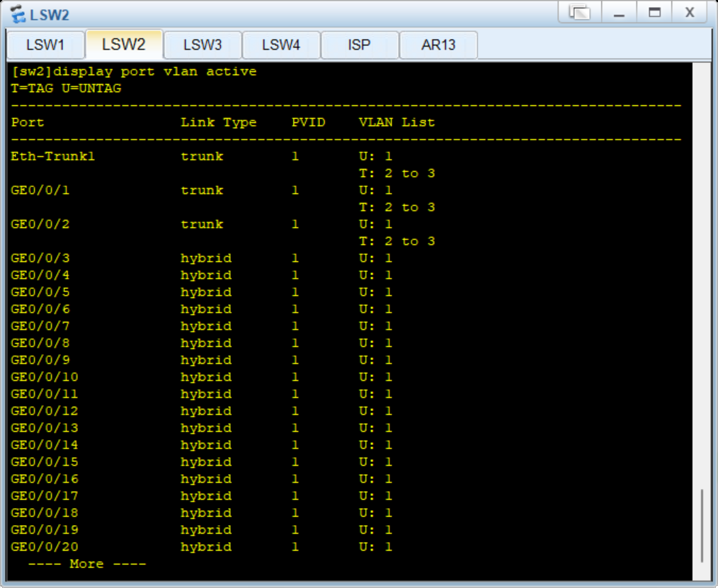Click the window cascade icon in title bar

pyautogui.click(x=580, y=12)
